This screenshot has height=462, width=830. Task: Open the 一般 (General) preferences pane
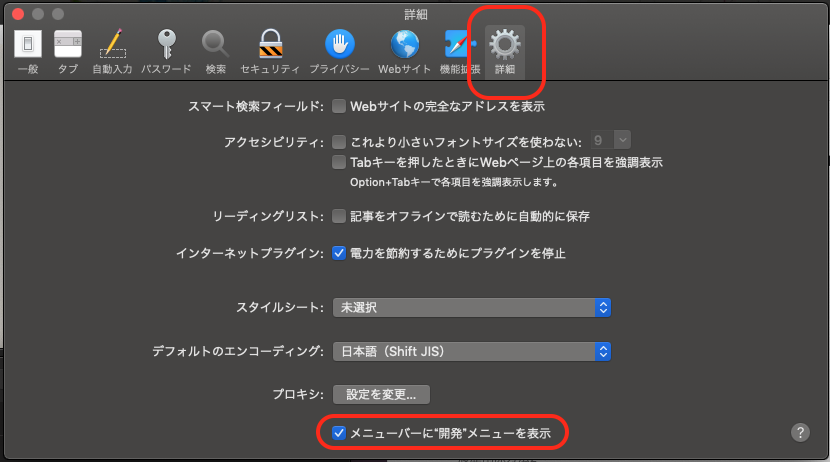tap(28, 51)
